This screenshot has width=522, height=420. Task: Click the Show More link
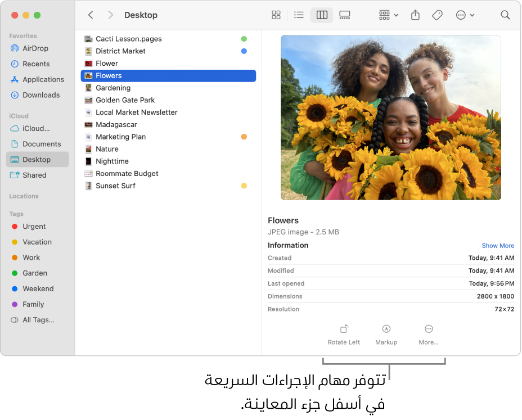[x=498, y=246]
